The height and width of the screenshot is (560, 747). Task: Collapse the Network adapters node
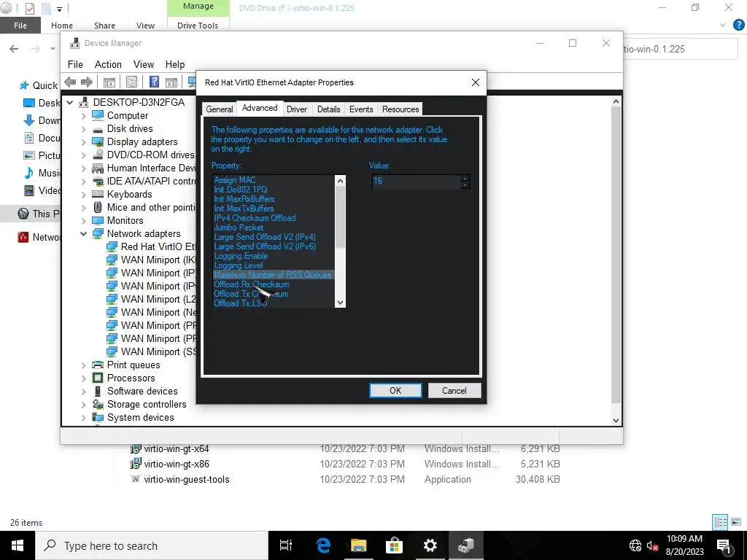tap(83, 234)
